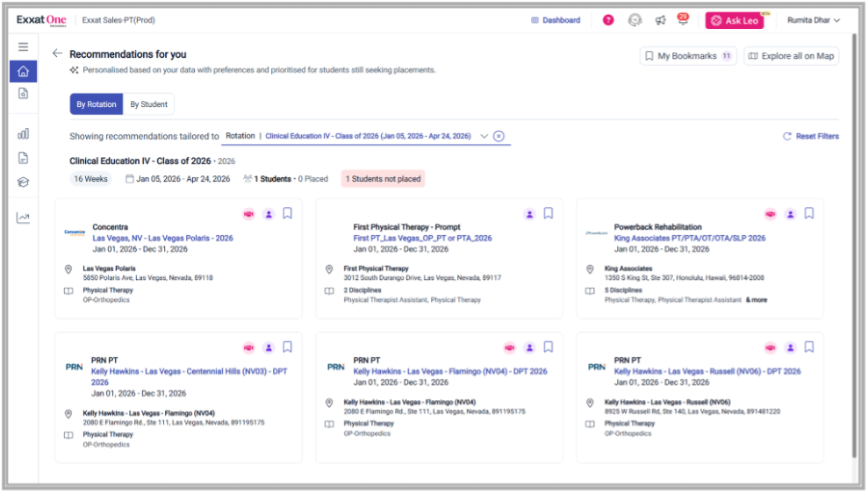Open King Associates PT/PTA/OT/OTA/SLP 2026 link

click(x=690, y=238)
